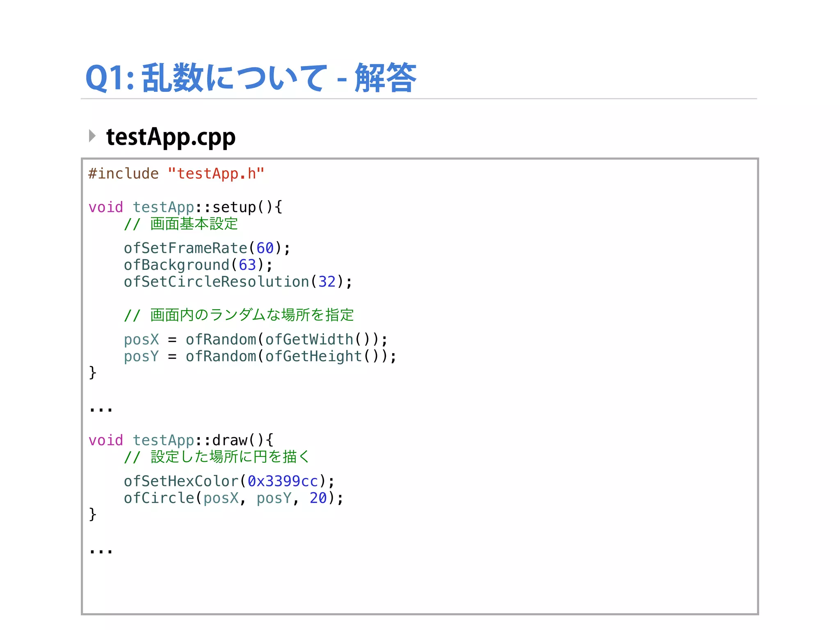Image resolution: width=840 pixels, height=630 pixels.
Task: Click the "void testApp::setup(){" line
Action: 185,207
